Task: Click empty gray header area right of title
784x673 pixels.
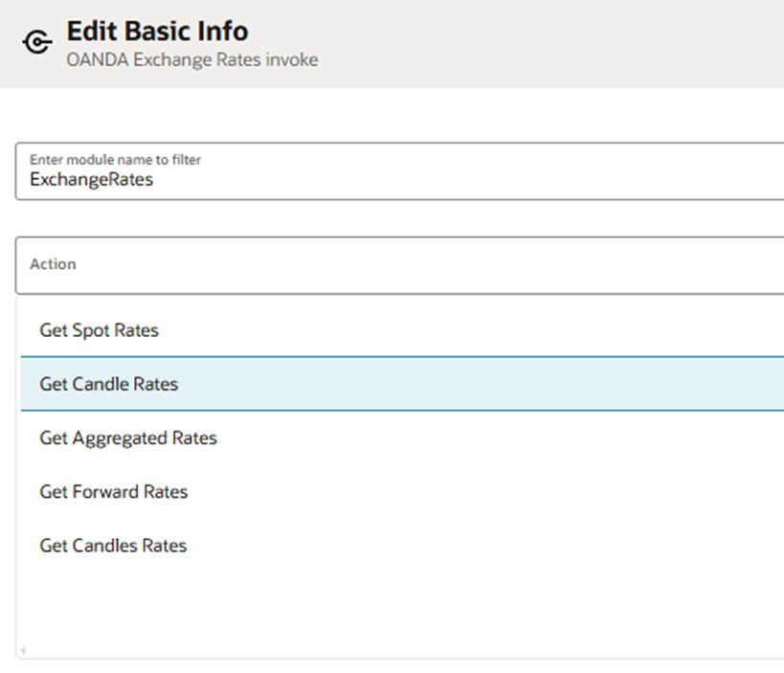Action: 574,43
